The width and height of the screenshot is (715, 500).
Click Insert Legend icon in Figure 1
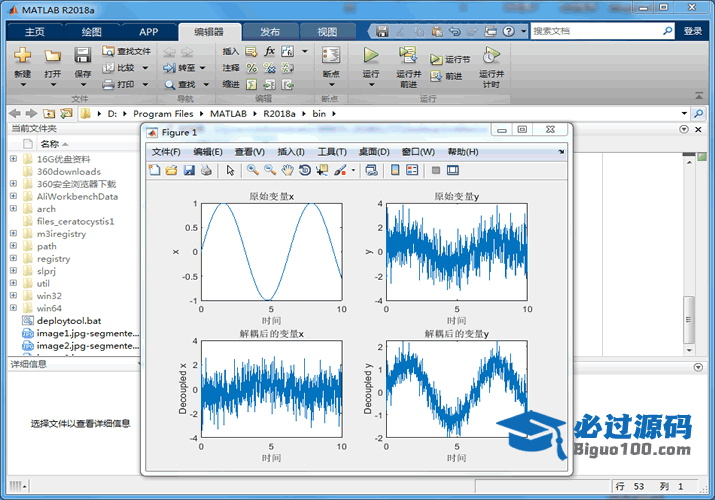(x=412, y=170)
